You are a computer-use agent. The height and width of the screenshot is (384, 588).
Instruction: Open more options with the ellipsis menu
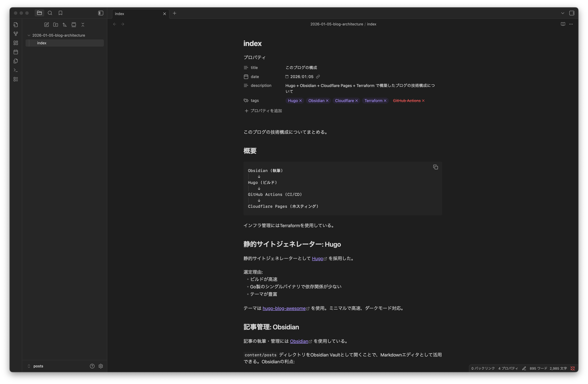(x=571, y=24)
